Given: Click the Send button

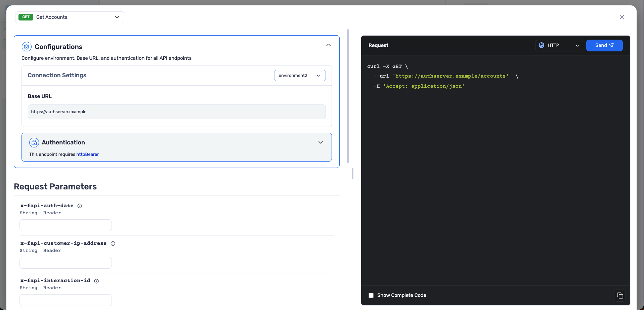Looking at the screenshot, I should pos(604,45).
